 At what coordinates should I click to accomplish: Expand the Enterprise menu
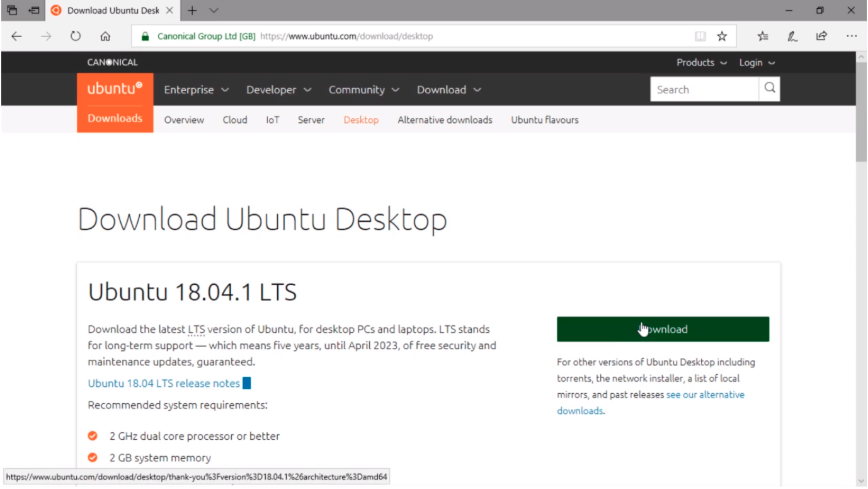coord(197,89)
